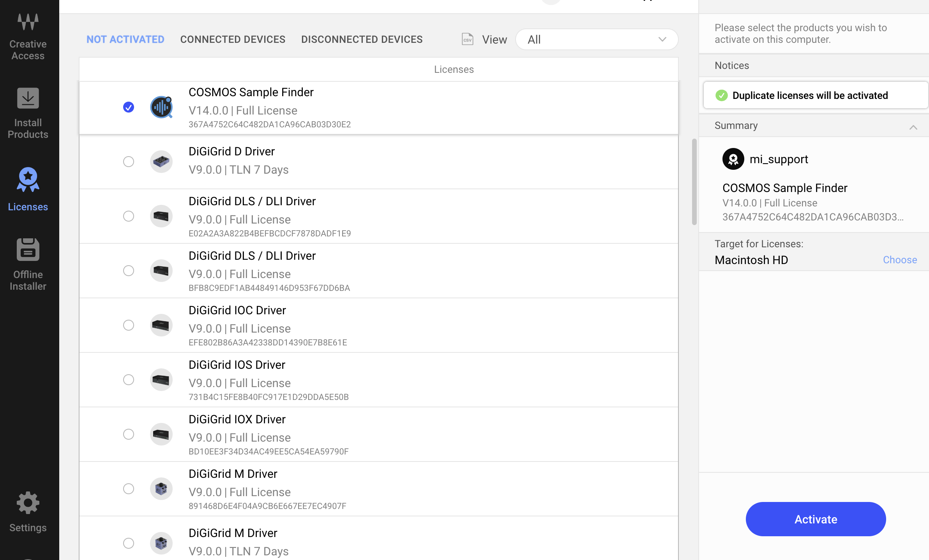929x560 pixels.
Task: Click the DiGiGrid D Driver product icon
Action: [x=161, y=162]
